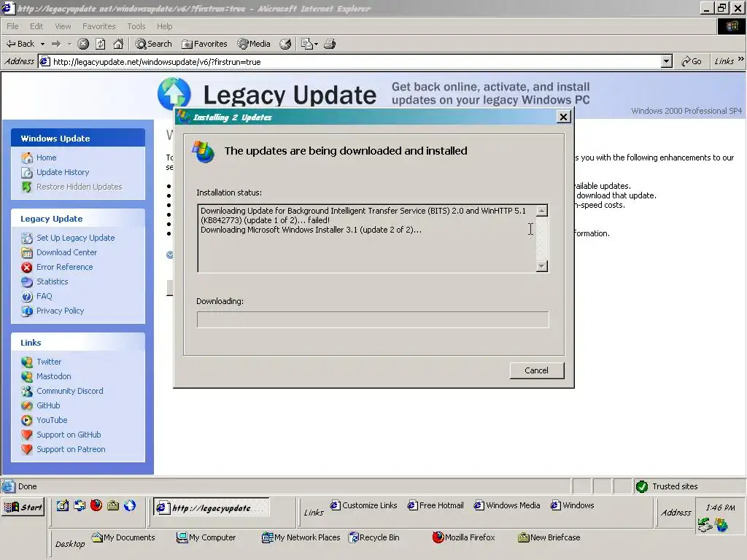Open My Documents from the Desktop toolbar
747x560 pixels.
tap(123, 537)
